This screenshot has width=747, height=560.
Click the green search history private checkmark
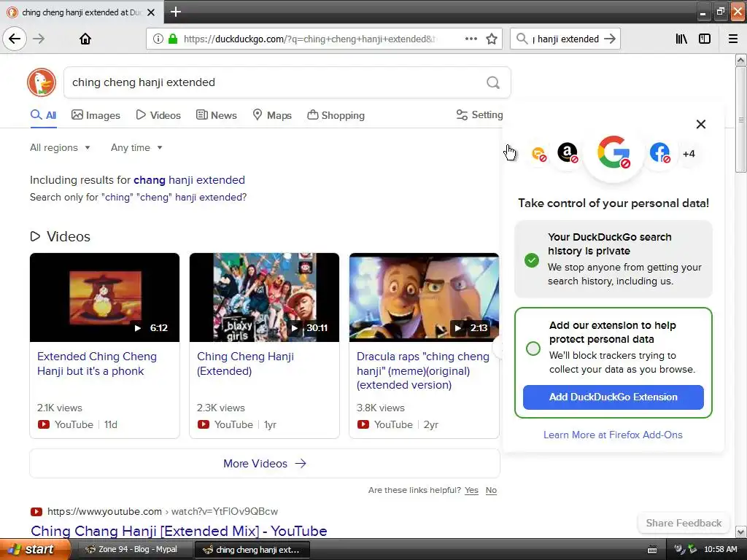(x=532, y=260)
